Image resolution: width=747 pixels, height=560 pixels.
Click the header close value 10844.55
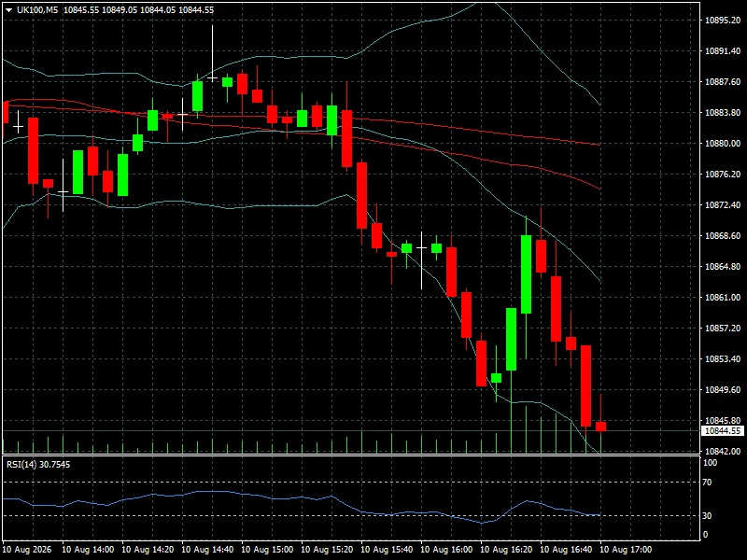tap(196, 10)
